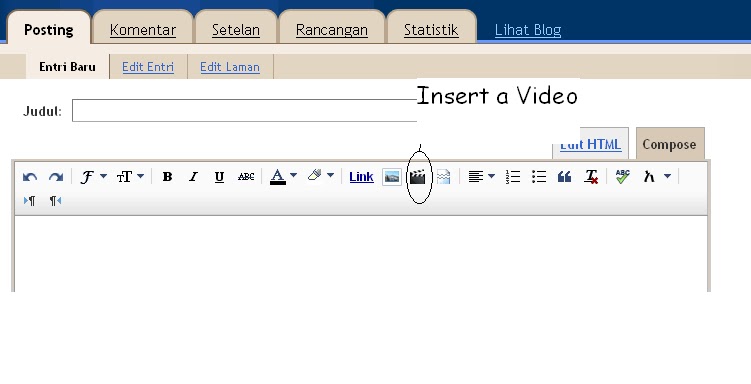751x384 pixels.
Task: Expand the text color dropdown arrow
Action: point(294,175)
